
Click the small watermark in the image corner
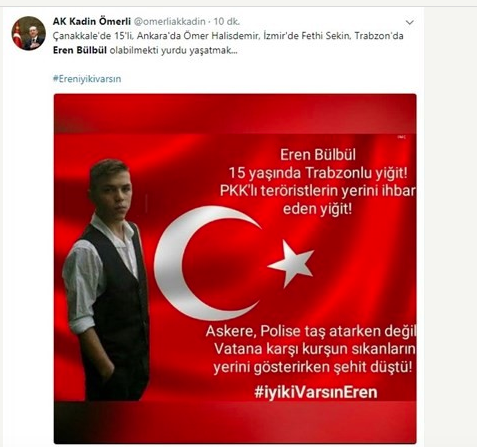click(401, 137)
